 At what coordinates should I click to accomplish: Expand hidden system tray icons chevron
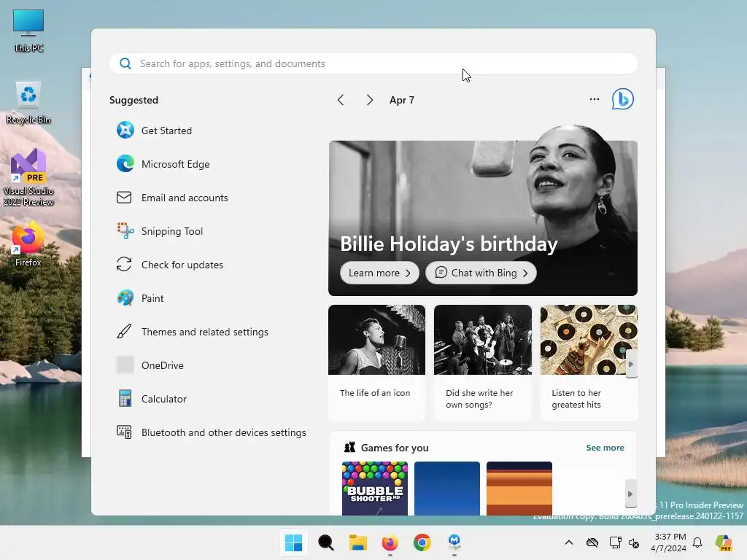pyautogui.click(x=569, y=542)
